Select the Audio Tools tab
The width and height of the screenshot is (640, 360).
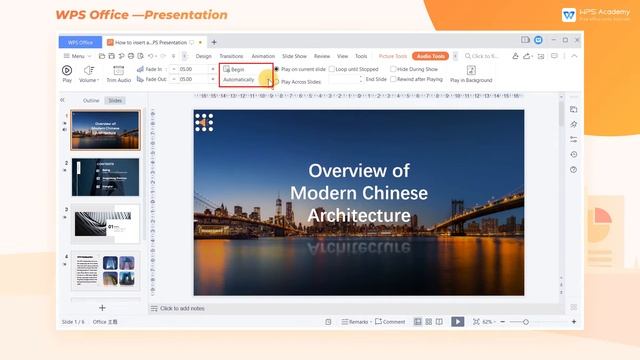point(430,56)
